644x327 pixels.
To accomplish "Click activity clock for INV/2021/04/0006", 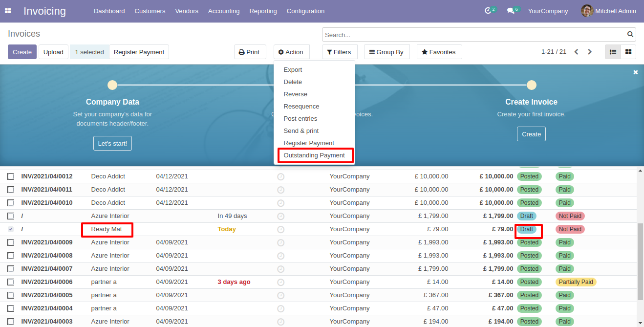I will click(x=280, y=282).
